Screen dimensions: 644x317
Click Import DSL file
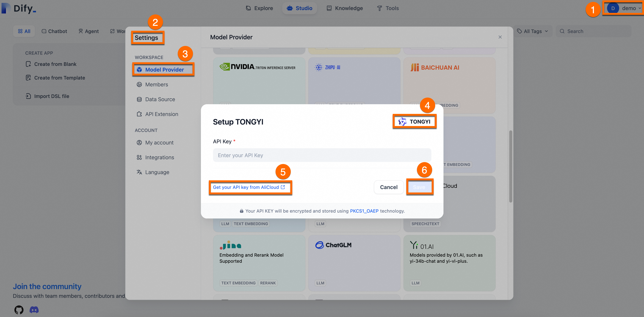click(x=47, y=96)
